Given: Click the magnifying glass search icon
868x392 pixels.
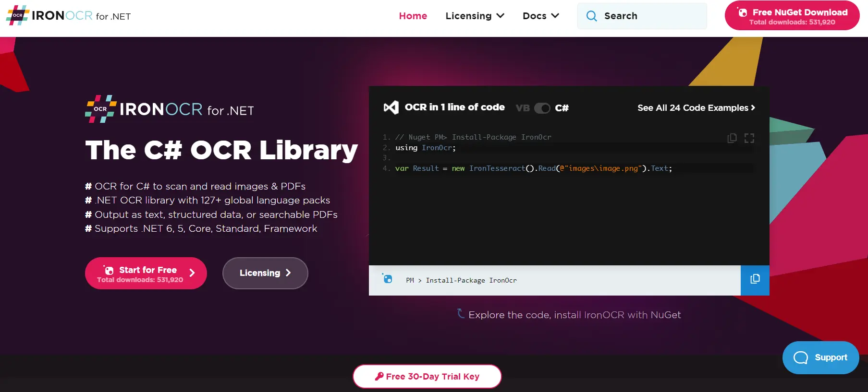Looking at the screenshot, I should (x=591, y=16).
